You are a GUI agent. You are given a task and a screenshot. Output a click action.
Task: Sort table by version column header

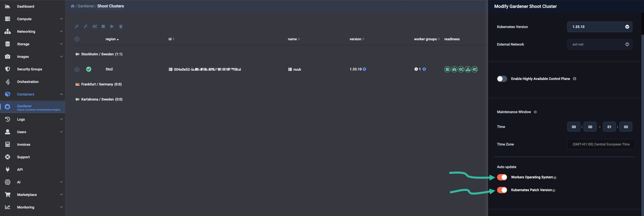pyautogui.click(x=357, y=39)
